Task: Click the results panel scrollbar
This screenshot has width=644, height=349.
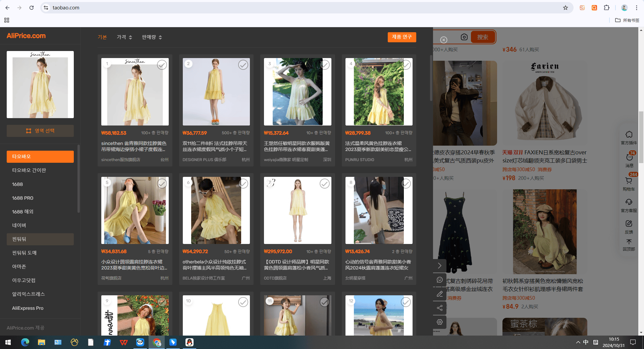Action: (x=431, y=78)
